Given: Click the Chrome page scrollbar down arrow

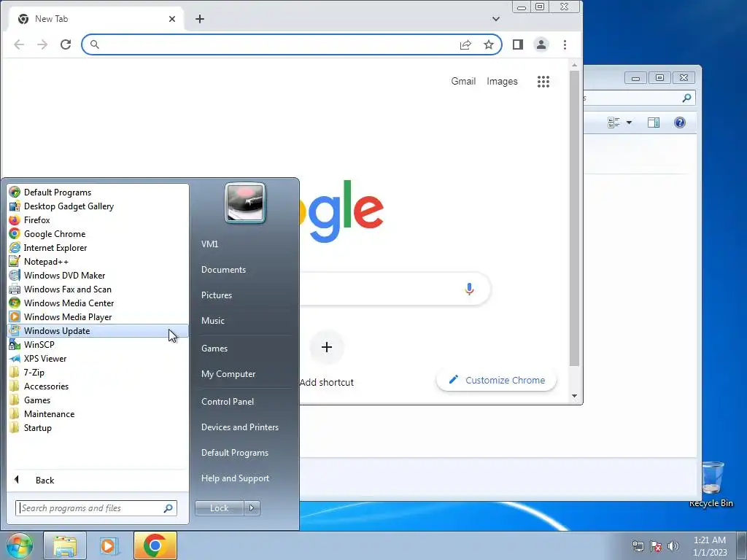Looking at the screenshot, I should click(575, 396).
